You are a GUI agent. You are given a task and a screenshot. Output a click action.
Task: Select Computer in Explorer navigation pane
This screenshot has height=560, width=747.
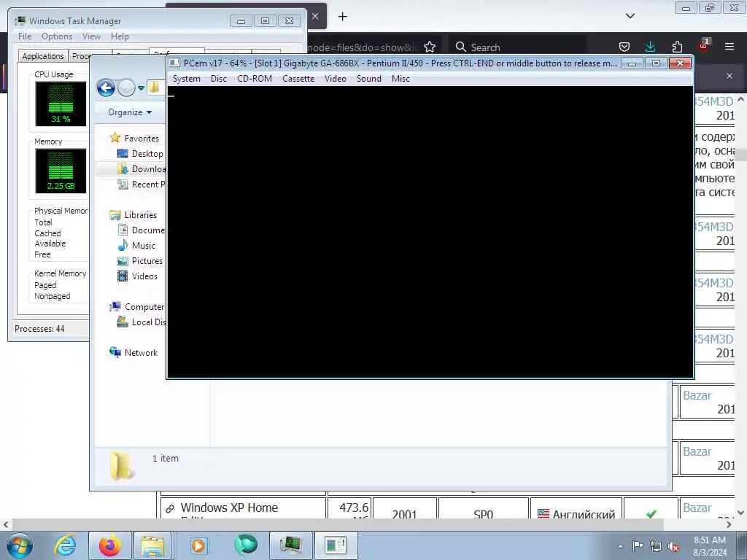pyautogui.click(x=144, y=307)
